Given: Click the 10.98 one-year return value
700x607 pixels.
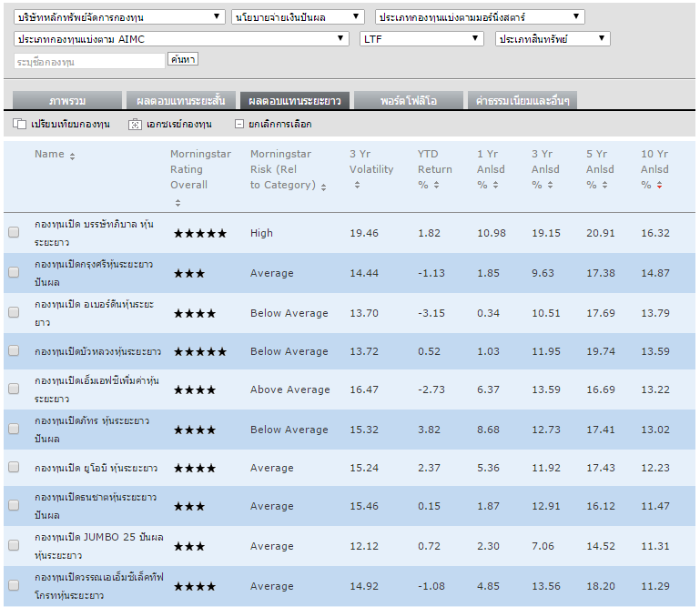Looking at the screenshot, I should [492, 233].
